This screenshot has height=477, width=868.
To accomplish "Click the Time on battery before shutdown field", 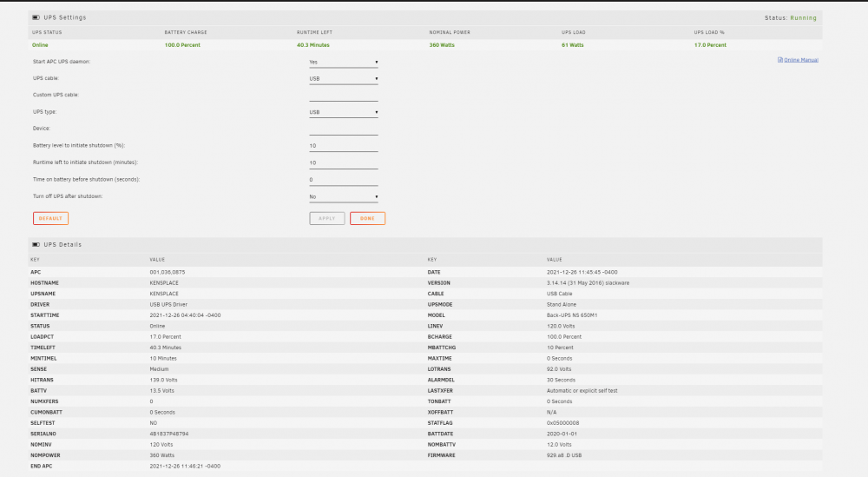I will click(343, 180).
